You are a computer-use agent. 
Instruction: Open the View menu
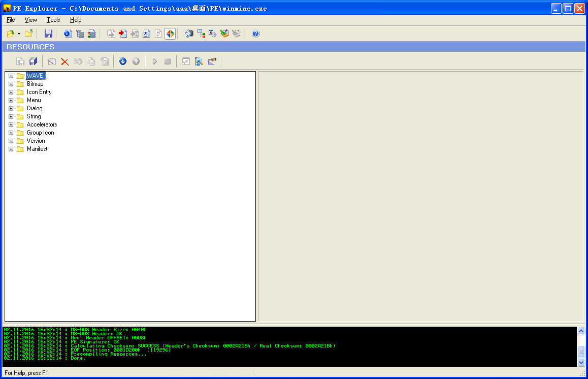(31, 20)
